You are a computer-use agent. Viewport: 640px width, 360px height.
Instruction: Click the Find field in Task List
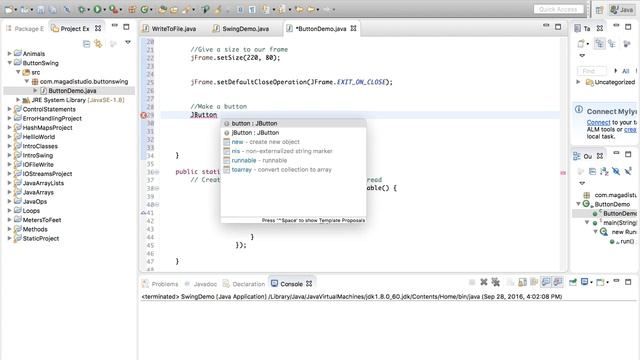591,71
